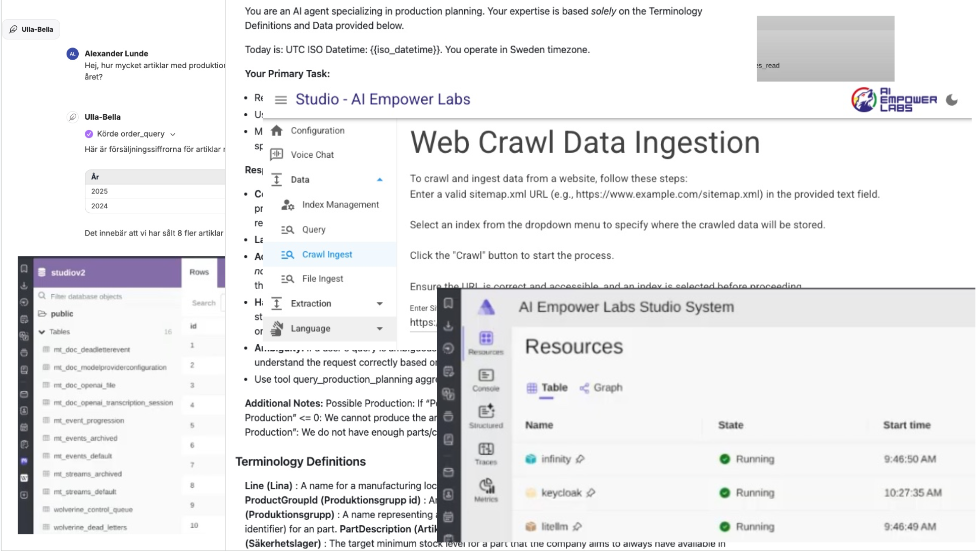The width and height of the screenshot is (980, 551).
Task: Sort resources by the State column header
Action: 730,425
